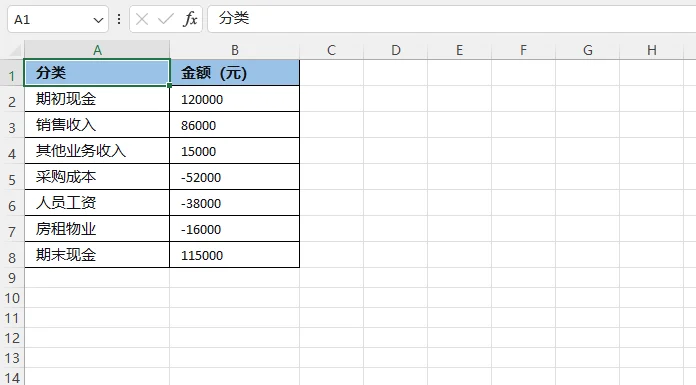Click the three-dot formula bar handle
The height and width of the screenshot is (385, 696).
(119, 19)
